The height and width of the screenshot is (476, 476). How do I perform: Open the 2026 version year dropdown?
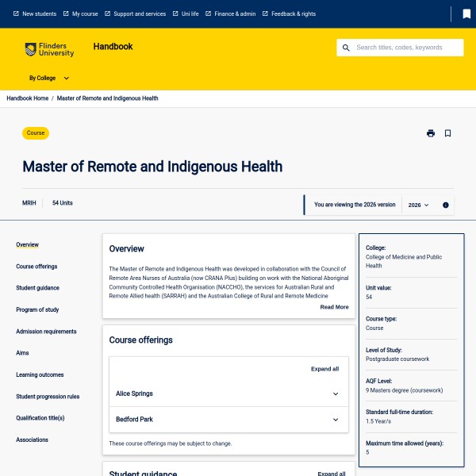pyautogui.click(x=418, y=205)
